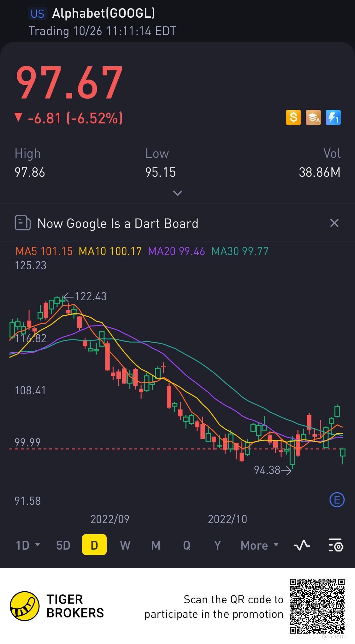Tap the blue lightning bolt badge icon
This screenshot has width=355, height=644.
333,117
